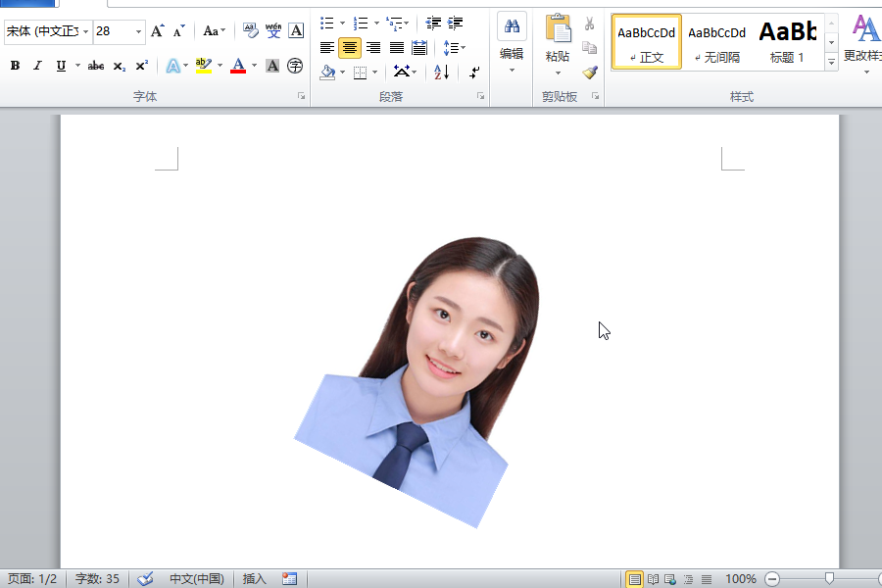This screenshot has height=588, width=882.
Task: Click the zoom out minus button
Action: [x=772, y=579]
